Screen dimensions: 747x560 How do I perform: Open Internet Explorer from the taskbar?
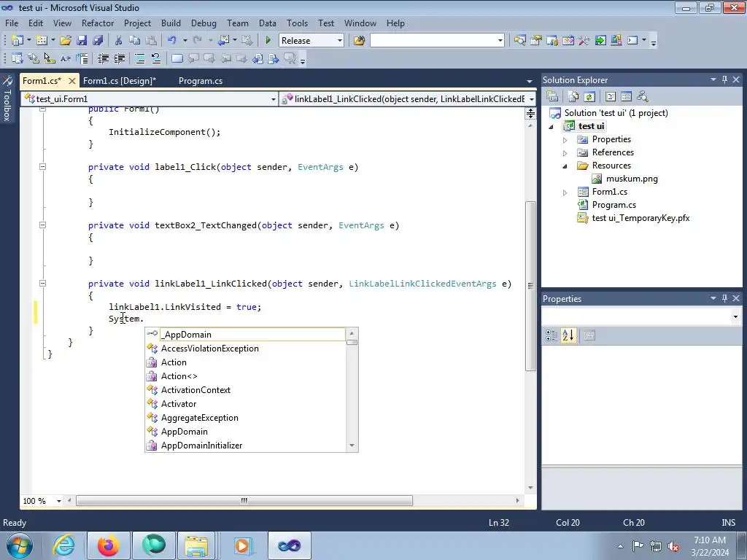[x=64, y=545]
